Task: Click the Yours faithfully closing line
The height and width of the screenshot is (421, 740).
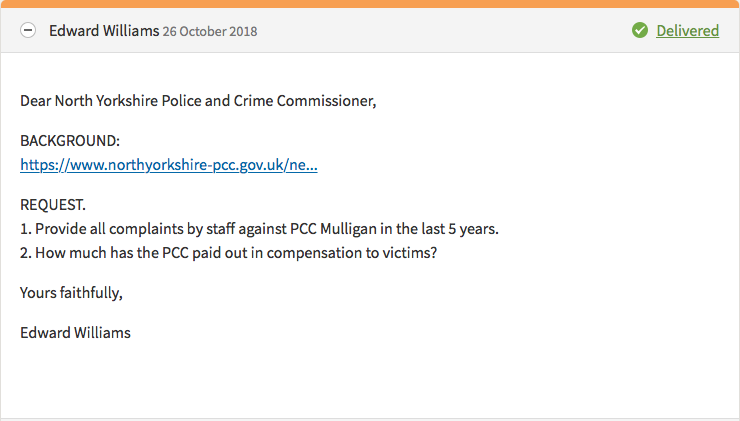Action: point(72,293)
